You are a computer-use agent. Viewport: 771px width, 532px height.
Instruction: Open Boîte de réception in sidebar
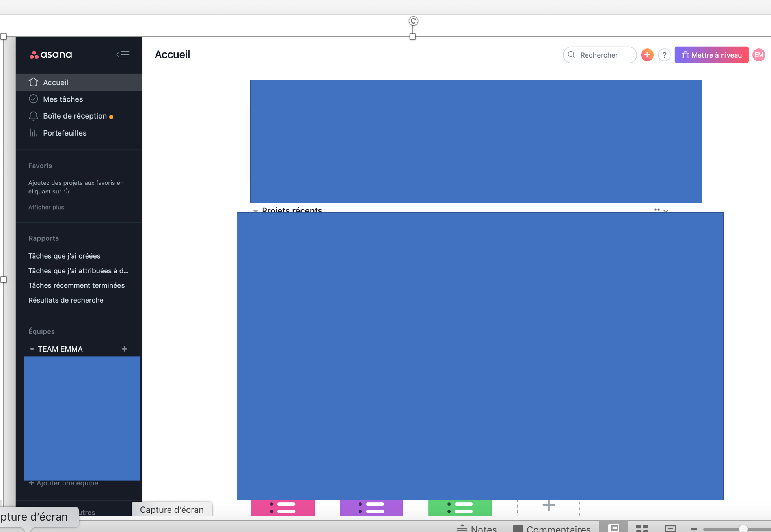coord(74,116)
